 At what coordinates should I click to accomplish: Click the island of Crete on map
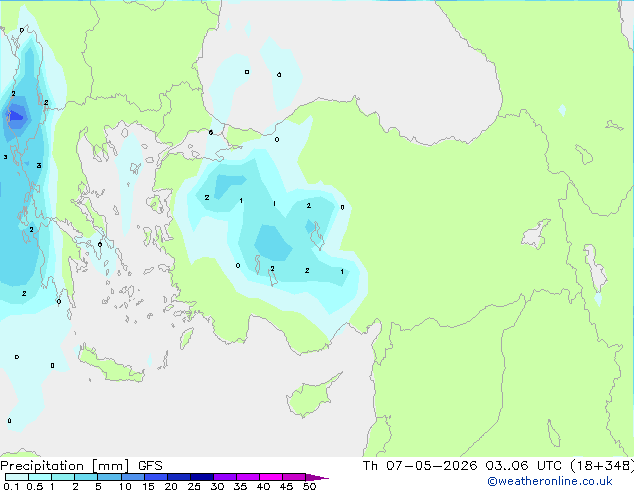pyautogui.click(x=110, y=365)
